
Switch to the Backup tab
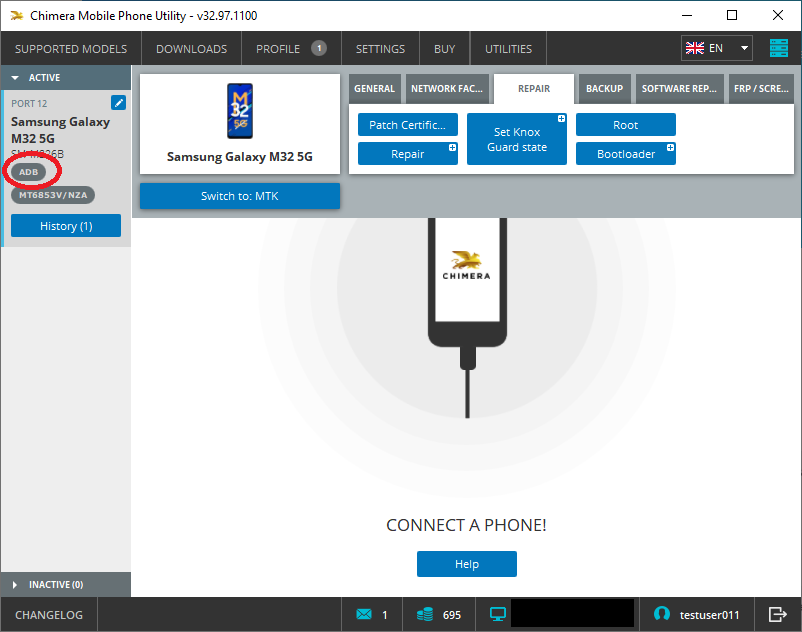[604, 89]
